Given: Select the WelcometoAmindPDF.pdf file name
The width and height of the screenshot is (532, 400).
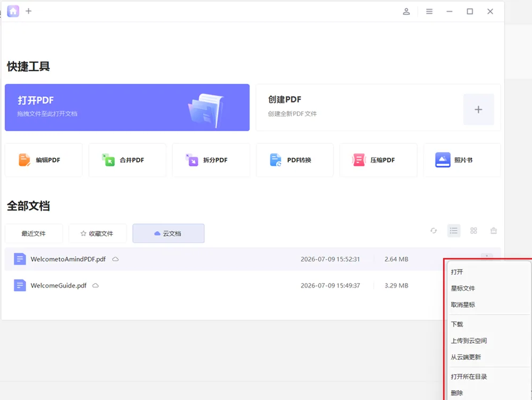Looking at the screenshot, I should click(x=68, y=259).
